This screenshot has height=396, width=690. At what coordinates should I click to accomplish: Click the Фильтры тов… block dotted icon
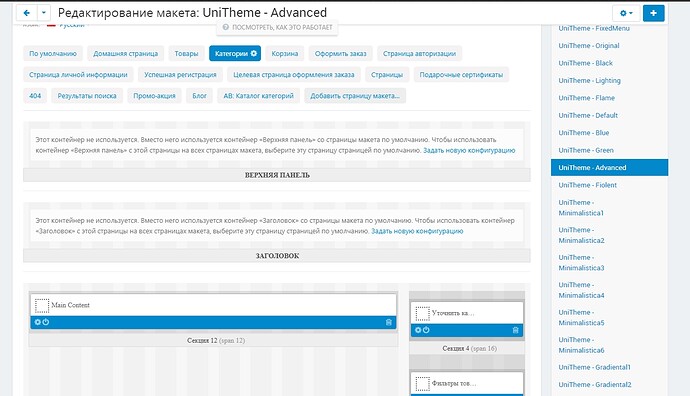point(422,383)
